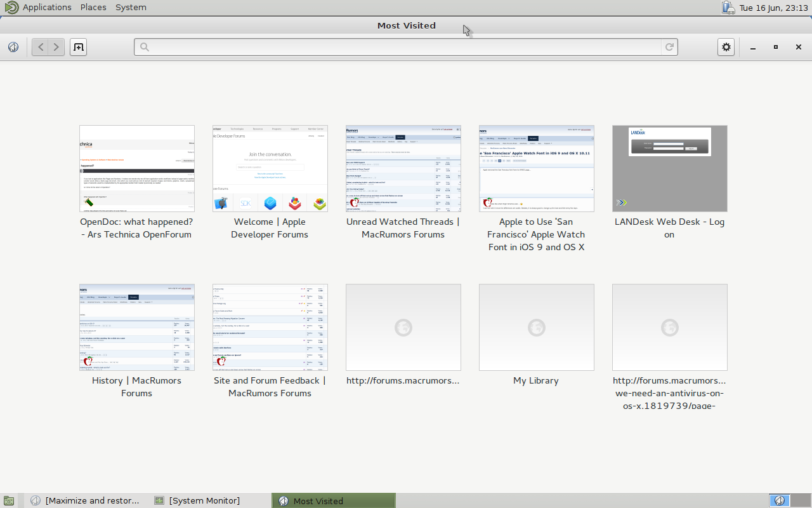Maximize or restore the browser window
812x508 pixels.
click(x=776, y=47)
